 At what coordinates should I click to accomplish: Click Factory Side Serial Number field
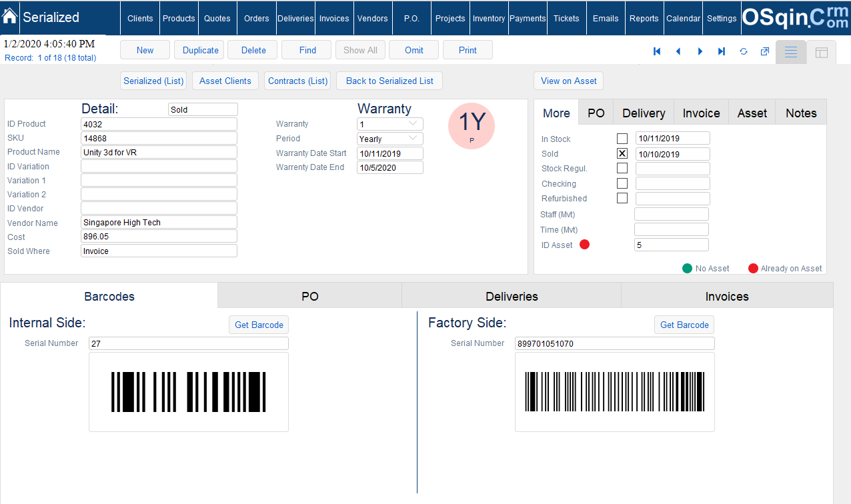[x=614, y=343]
